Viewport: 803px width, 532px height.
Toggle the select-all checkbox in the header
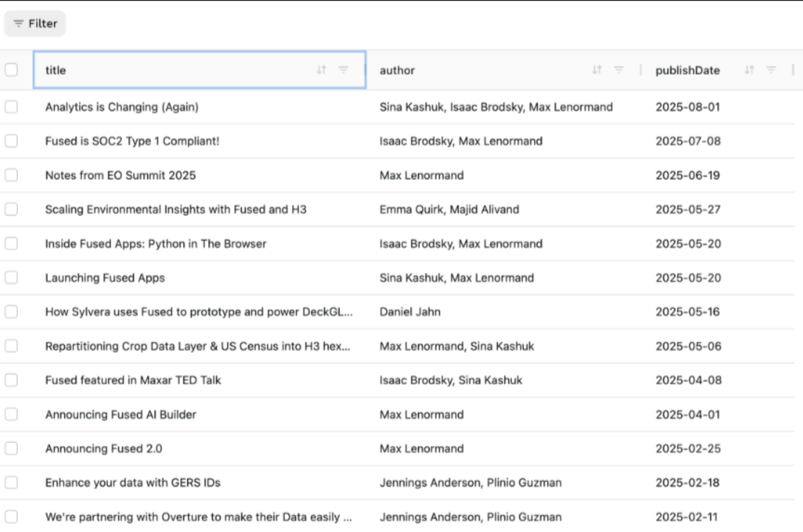11,70
